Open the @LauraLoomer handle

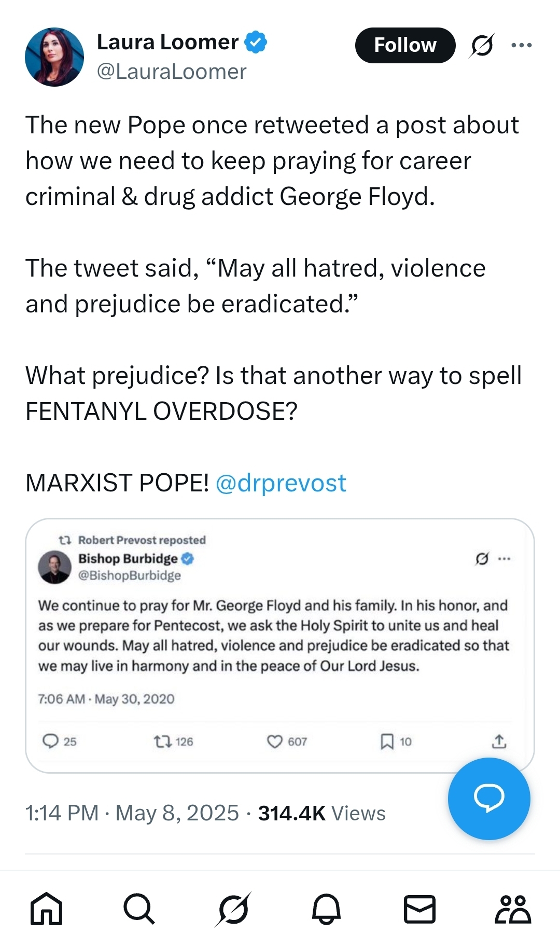172,72
